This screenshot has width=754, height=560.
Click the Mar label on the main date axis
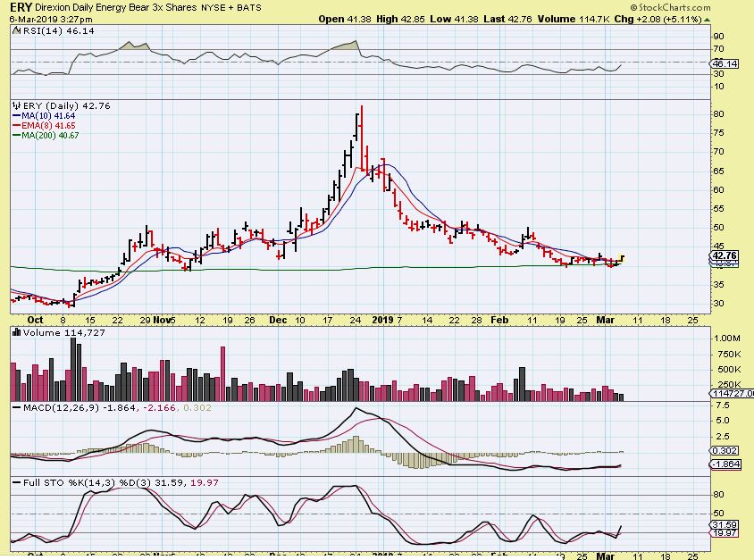point(606,320)
